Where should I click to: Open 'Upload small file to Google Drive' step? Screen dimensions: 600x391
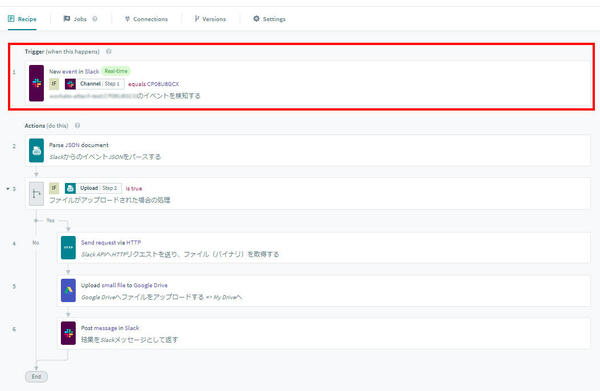tap(124, 285)
